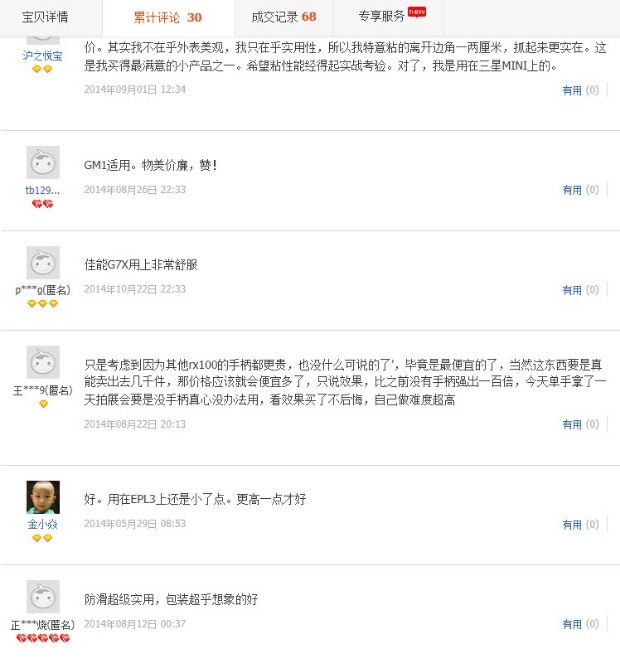Vote 有用 on the 防滑超级实用 review

pyautogui.click(x=571, y=624)
